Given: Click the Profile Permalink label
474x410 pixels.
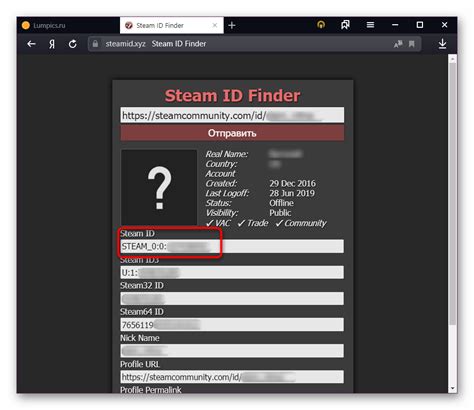Looking at the screenshot, I should (151, 390).
